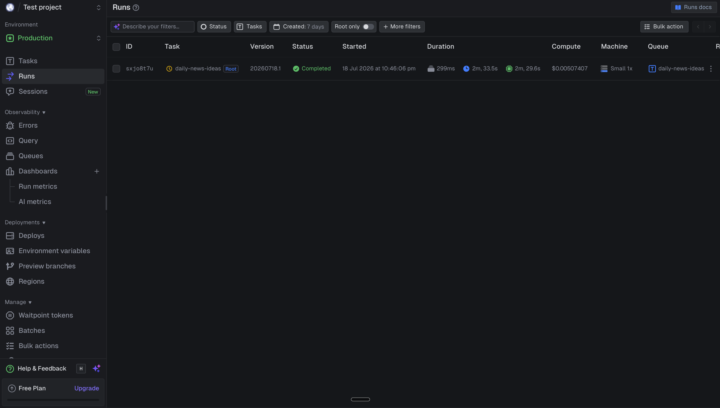The width and height of the screenshot is (720, 408).
Task: Open the Tasks filter
Action: pyautogui.click(x=250, y=27)
